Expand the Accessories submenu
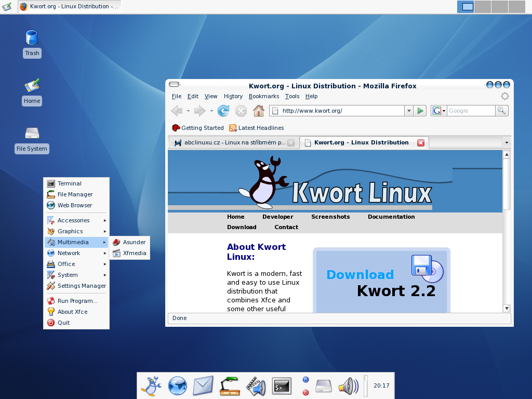This screenshot has height=399, width=532. click(x=76, y=220)
